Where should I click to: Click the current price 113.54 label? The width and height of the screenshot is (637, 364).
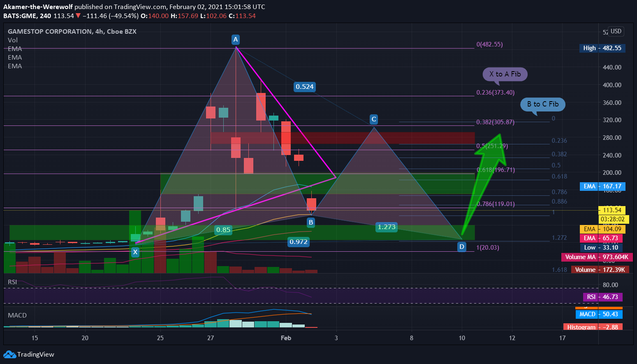point(612,210)
